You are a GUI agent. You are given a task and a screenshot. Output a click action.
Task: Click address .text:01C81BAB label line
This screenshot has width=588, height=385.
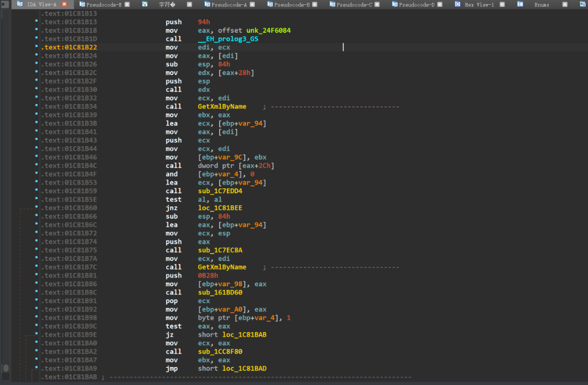69,377
